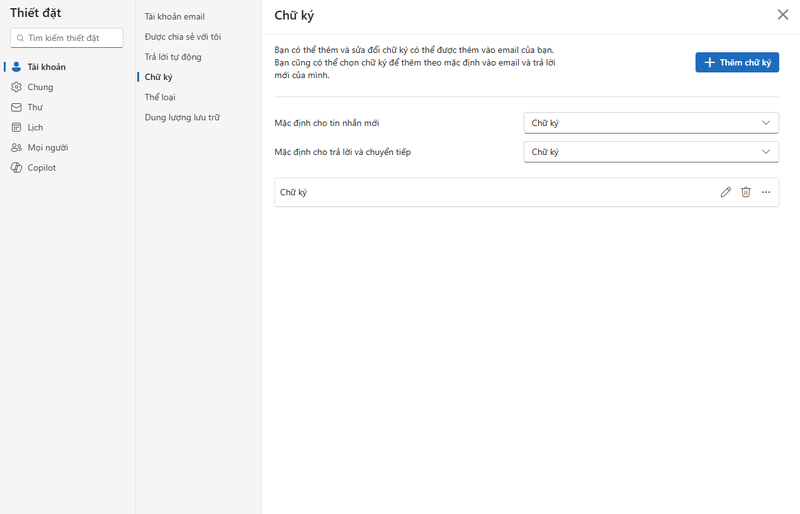Open Lịch calendar icon
Image resolution: width=800 pixels, height=514 pixels.
(16, 128)
